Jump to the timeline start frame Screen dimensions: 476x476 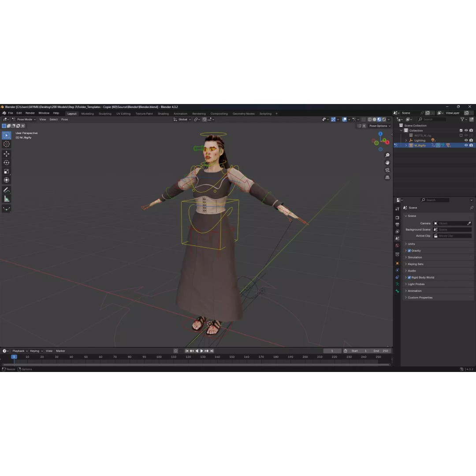(x=187, y=351)
